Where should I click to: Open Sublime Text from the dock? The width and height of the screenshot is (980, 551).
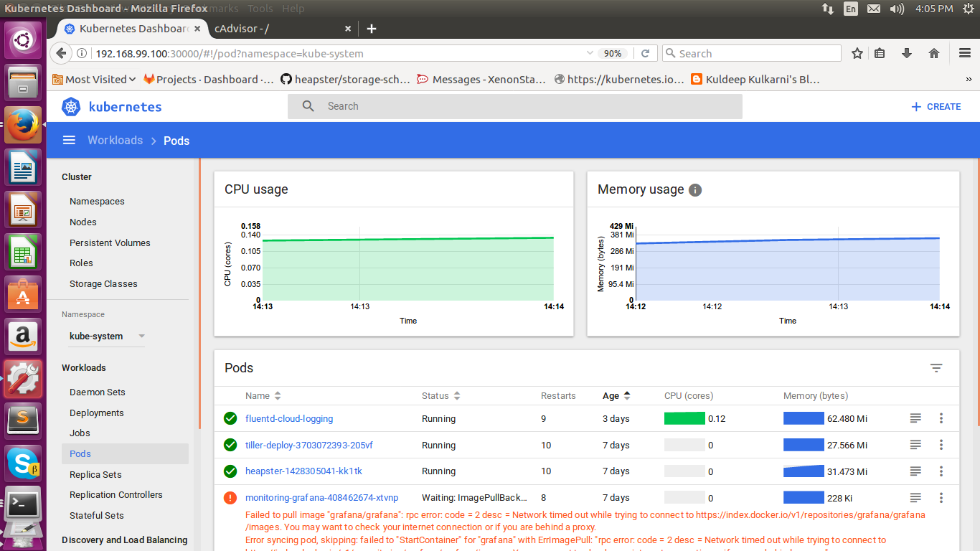[24, 420]
